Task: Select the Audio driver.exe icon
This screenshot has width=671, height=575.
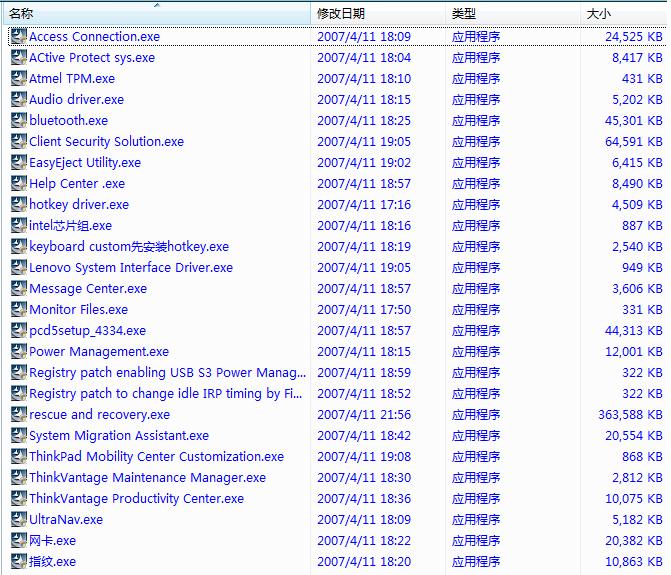Action: coord(18,99)
